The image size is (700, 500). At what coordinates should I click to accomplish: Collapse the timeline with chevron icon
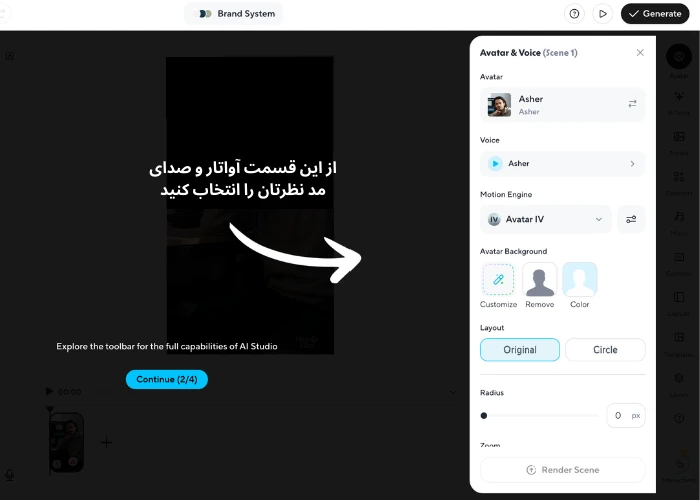(x=453, y=392)
